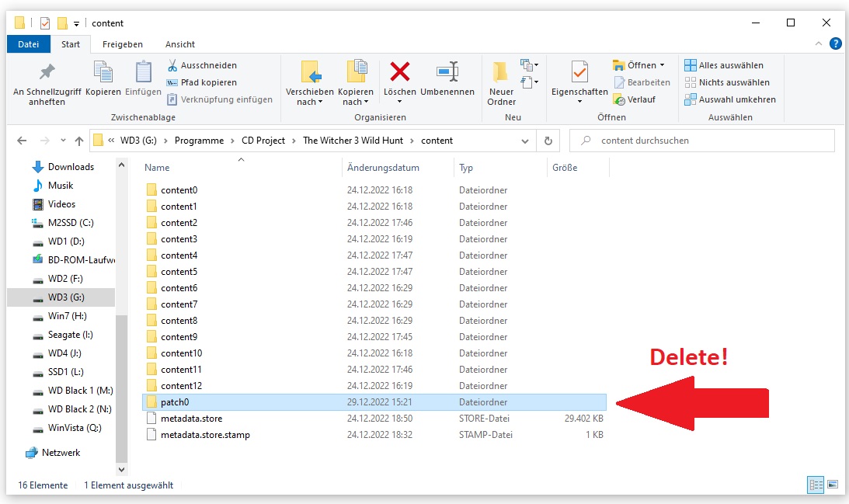Image resolution: width=849 pixels, height=504 pixels.
Task: Select the patch0 folder
Action: coord(374,402)
